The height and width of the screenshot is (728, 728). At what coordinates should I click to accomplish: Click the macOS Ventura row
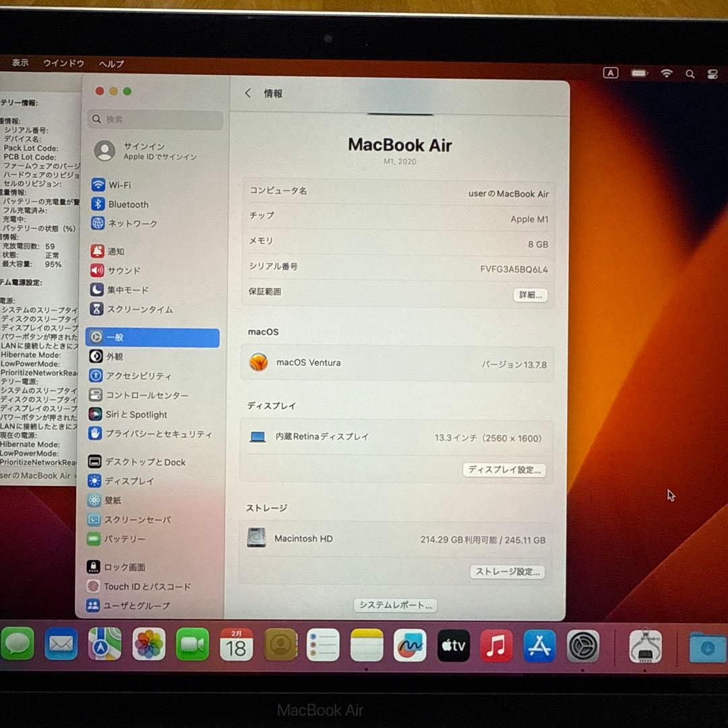(398, 363)
